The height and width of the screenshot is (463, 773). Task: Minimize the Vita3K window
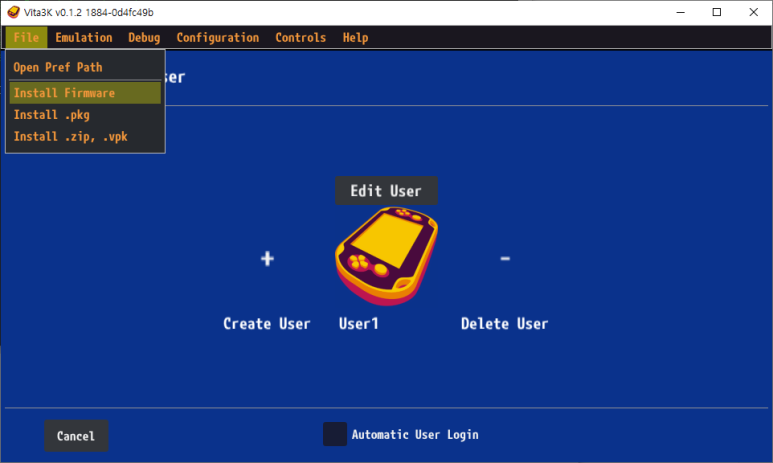(681, 12)
